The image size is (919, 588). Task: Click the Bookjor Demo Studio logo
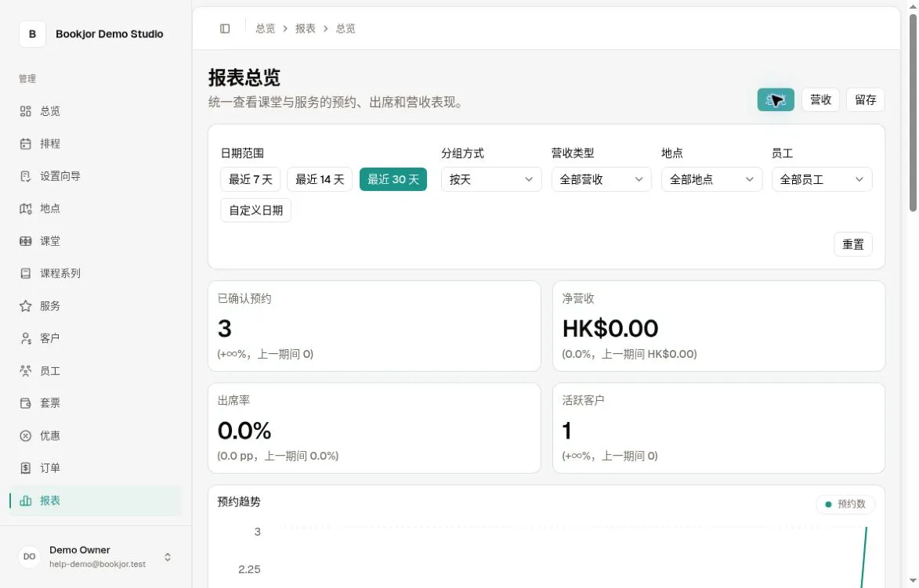pos(32,34)
